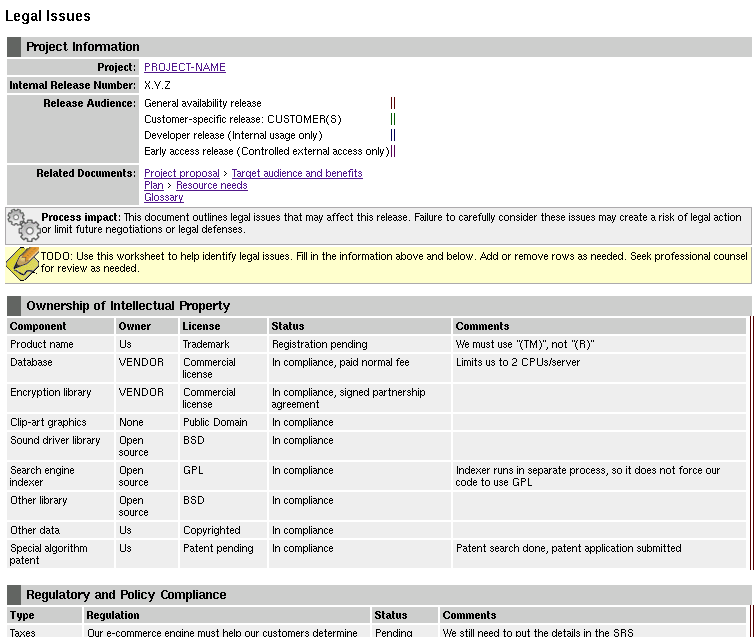Image resolution: width=754 pixels, height=637 pixels.
Task: Click the 'Legal Issues' page title
Action: [48, 16]
